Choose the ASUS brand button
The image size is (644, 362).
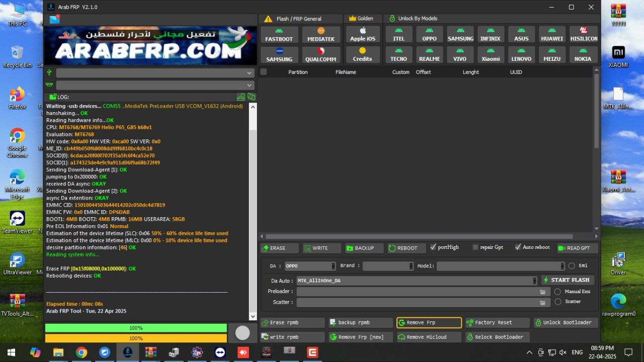[x=522, y=35]
